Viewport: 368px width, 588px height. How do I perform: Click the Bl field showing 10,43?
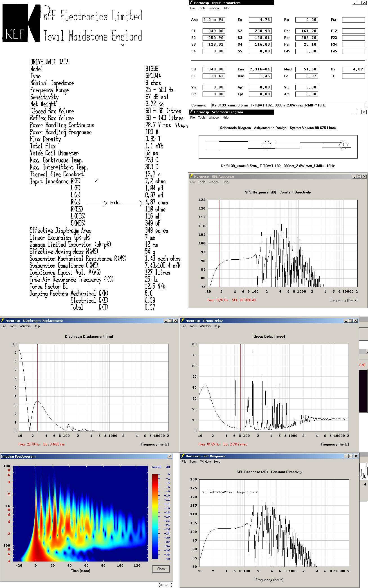[214, 76]
